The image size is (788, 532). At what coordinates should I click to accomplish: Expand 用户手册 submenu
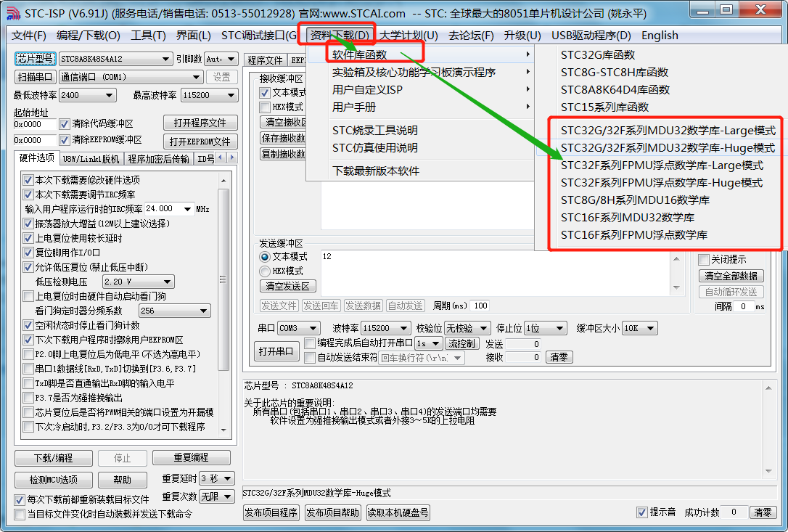(419, 107)
